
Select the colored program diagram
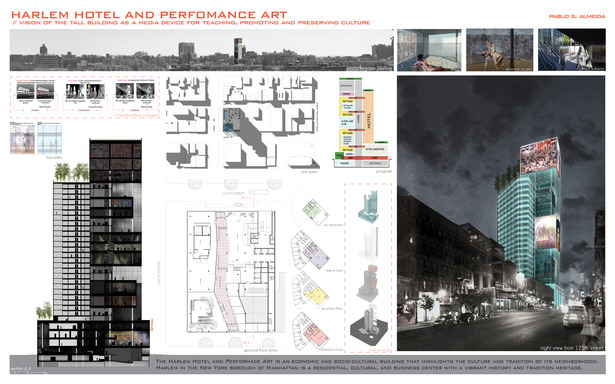pos(362,123)
